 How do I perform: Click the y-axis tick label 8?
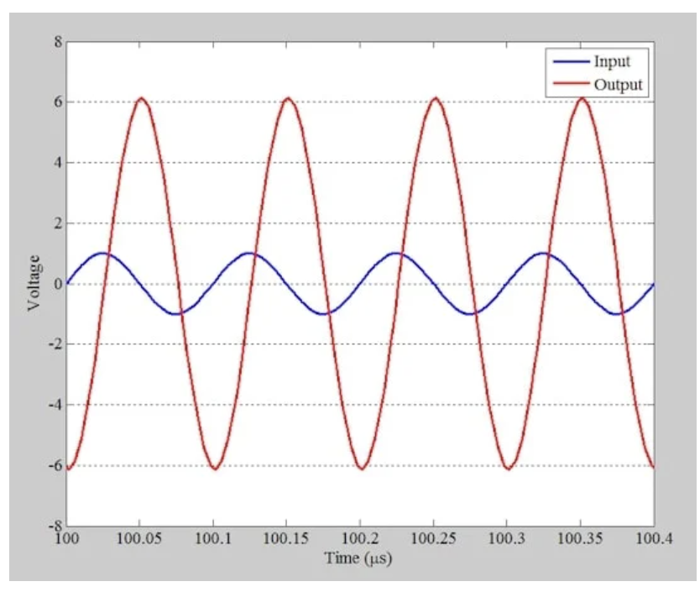coord(58,42)
